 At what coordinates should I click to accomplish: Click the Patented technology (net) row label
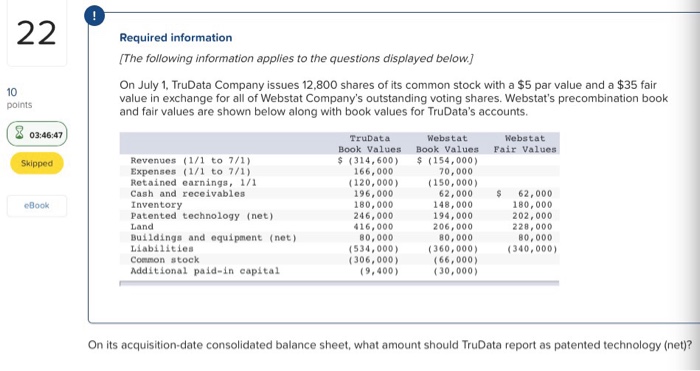(202, 216)
